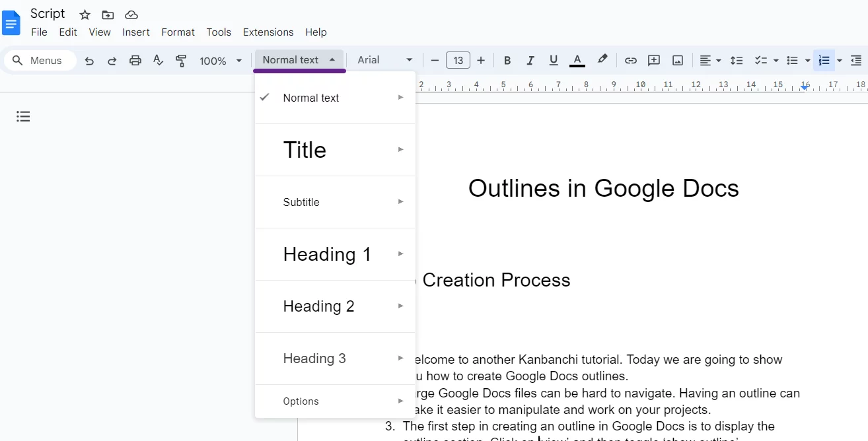Toggle bold formatting

coord(507,61)
